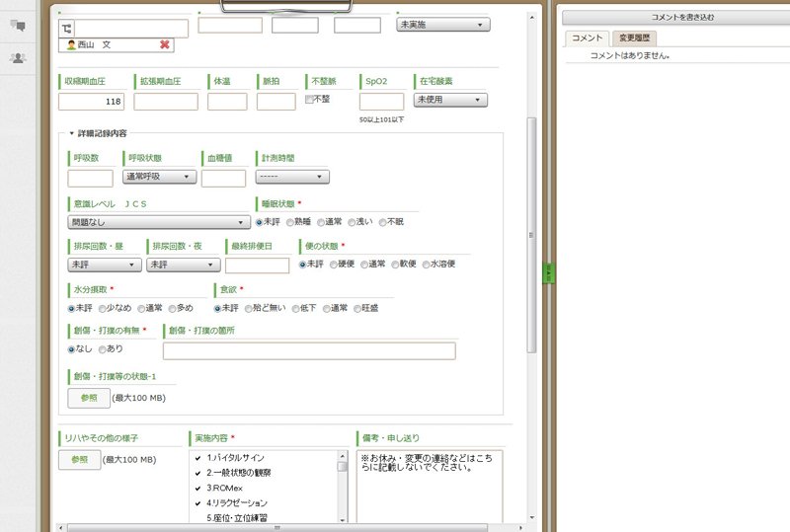Select 不眠 for 睡眠状態

click(383, 222)
